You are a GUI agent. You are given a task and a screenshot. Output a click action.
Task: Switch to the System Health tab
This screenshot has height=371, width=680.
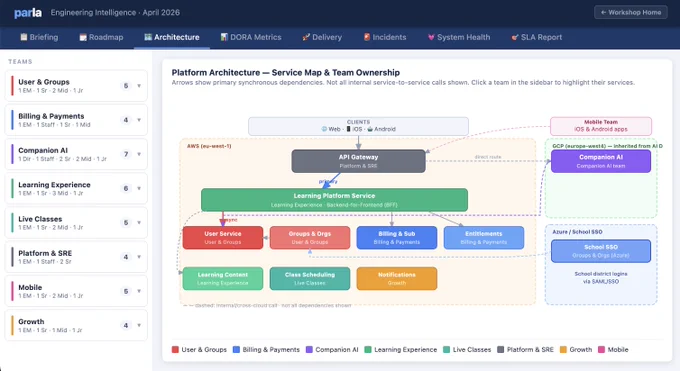tap(459, 37)
